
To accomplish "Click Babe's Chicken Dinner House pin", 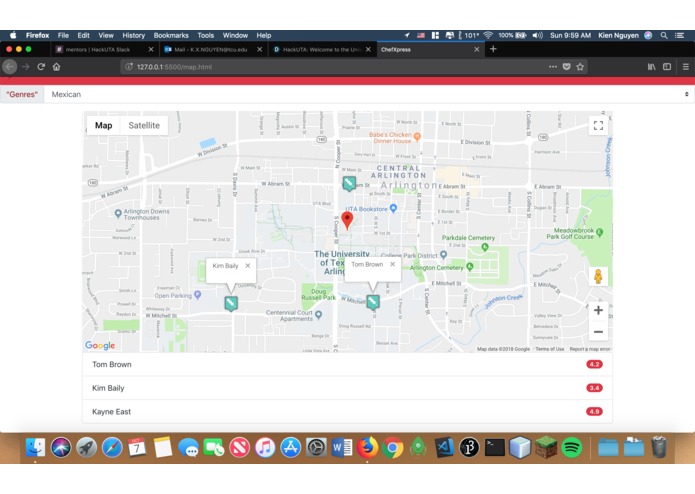I will coord(417,137).
